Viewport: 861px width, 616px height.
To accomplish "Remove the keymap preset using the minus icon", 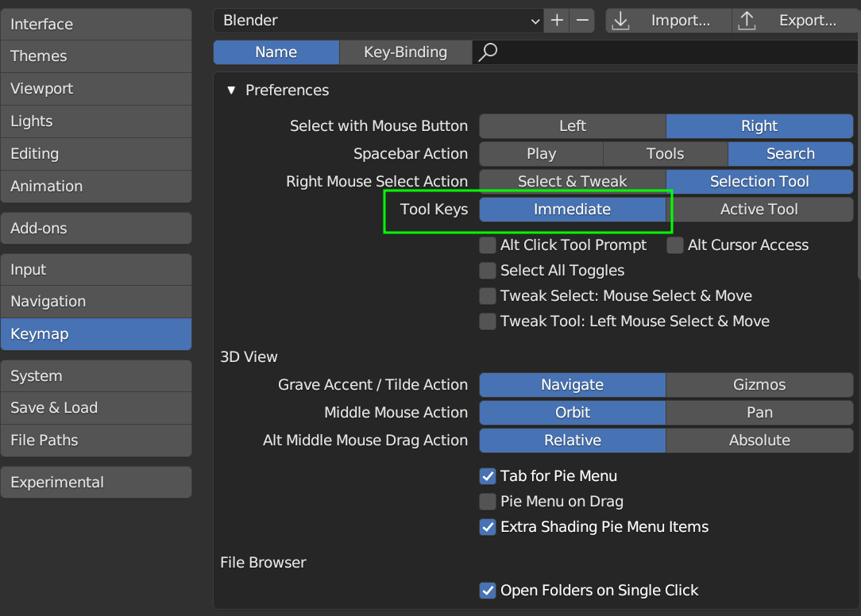I will [x=581, y=20].
